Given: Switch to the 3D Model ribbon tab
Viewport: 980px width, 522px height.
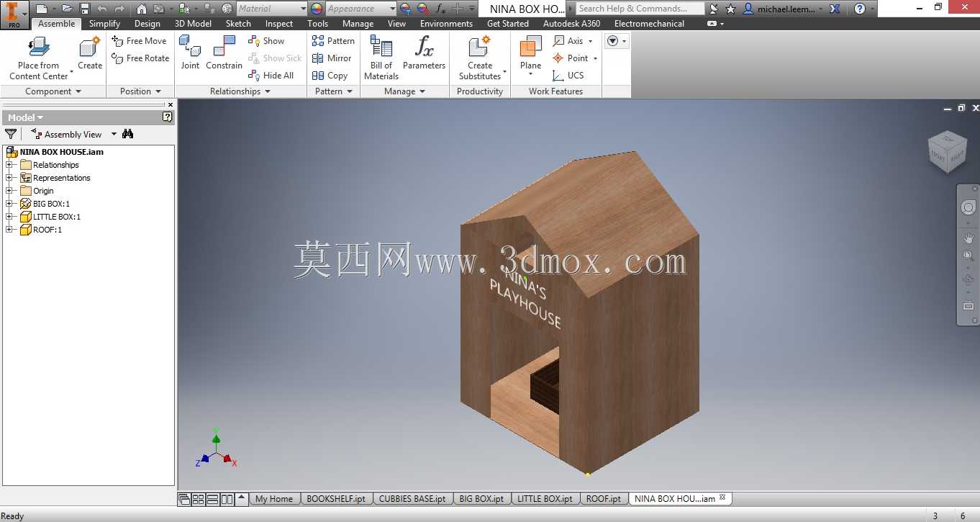Looking at the screenshot, I should point(194,24).
